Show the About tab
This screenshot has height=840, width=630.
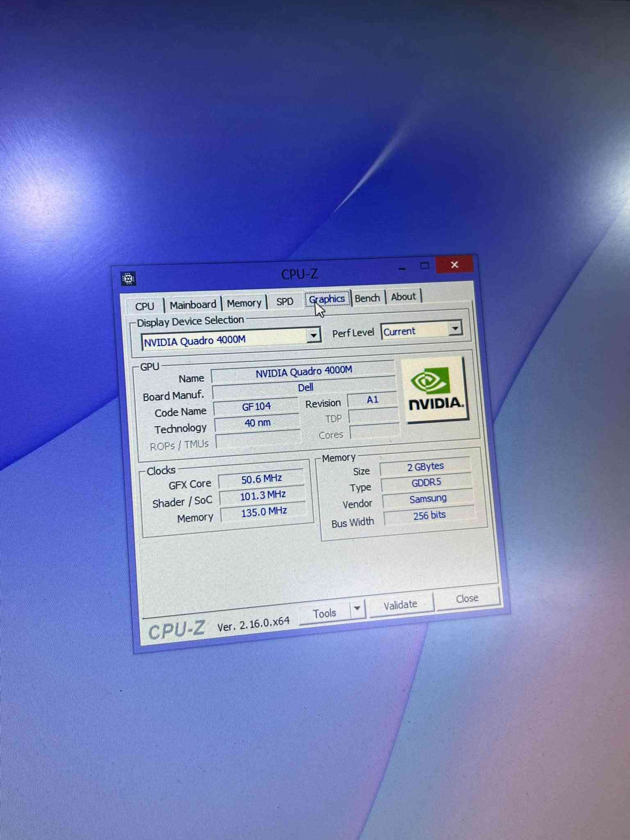[404, 297]
